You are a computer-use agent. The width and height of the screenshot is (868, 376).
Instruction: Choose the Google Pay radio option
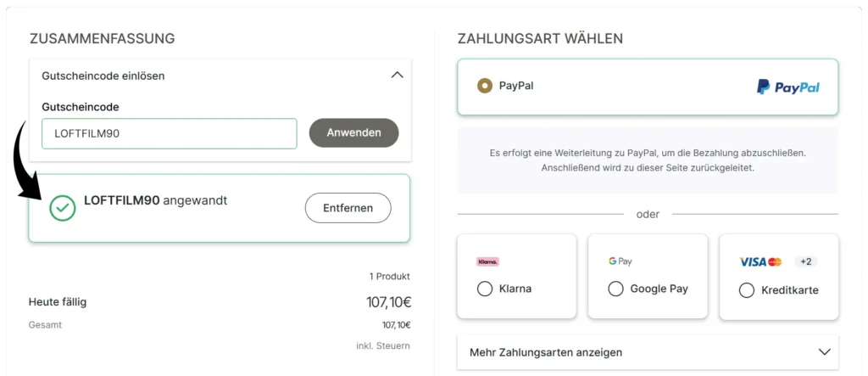[x=615, y=289]
